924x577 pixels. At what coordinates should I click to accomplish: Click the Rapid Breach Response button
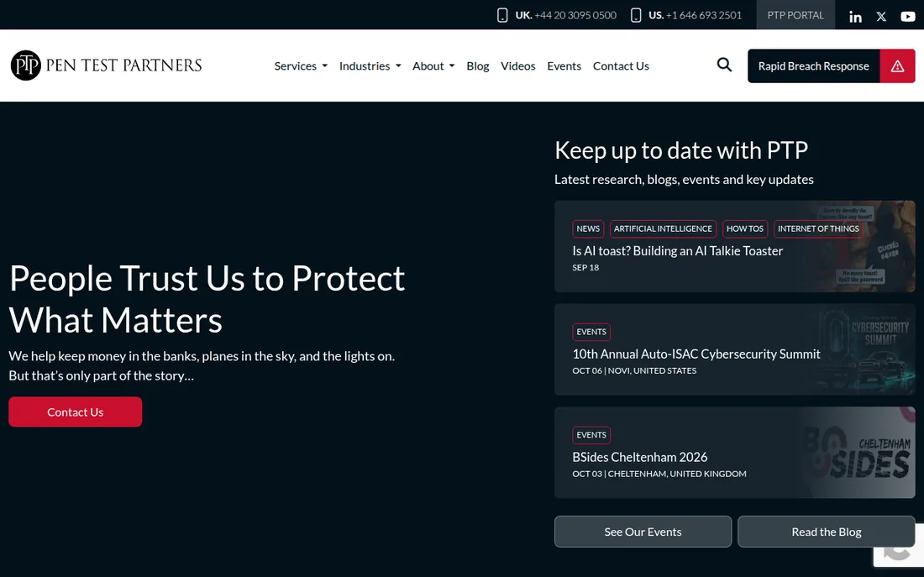coord(813,66)
